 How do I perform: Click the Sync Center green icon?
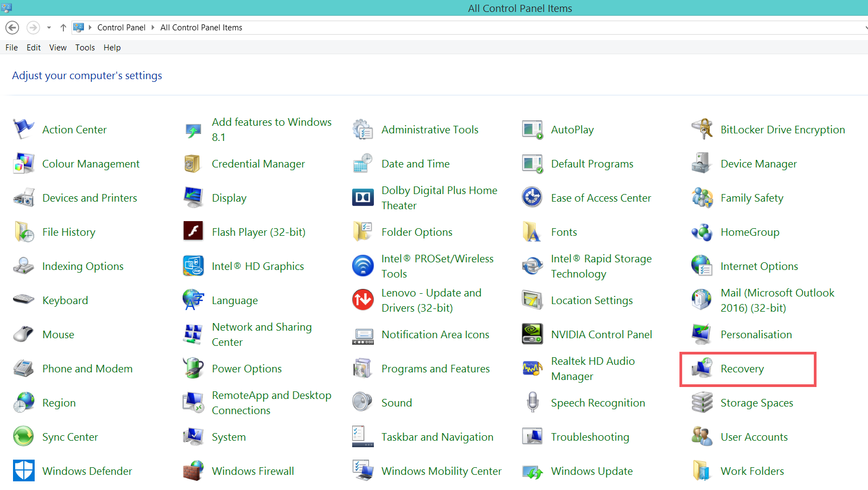(x=23, y=437)
